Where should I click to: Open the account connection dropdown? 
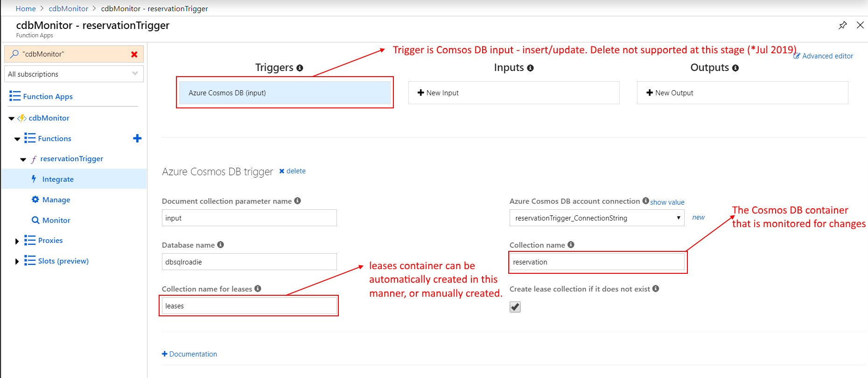tap(596, 218)
